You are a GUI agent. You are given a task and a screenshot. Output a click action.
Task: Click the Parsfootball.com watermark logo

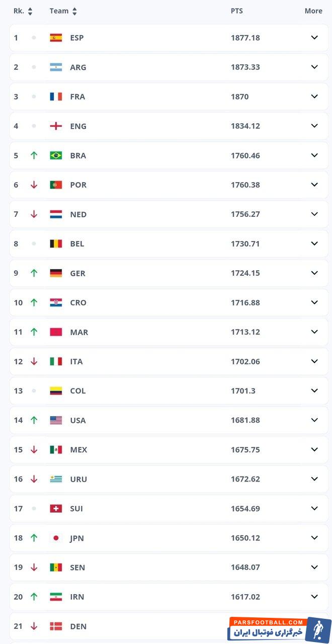(x=280, y=629)
